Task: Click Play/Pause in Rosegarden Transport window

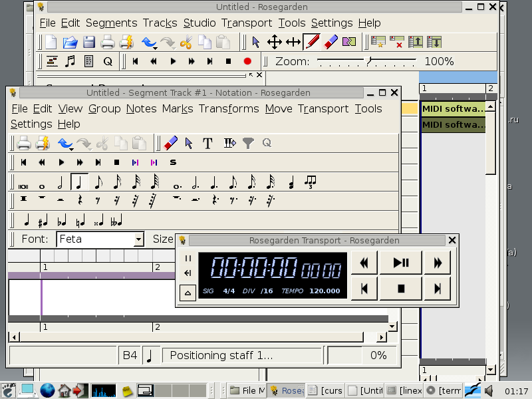Action: pyautogui.click(x=401, y=263)
